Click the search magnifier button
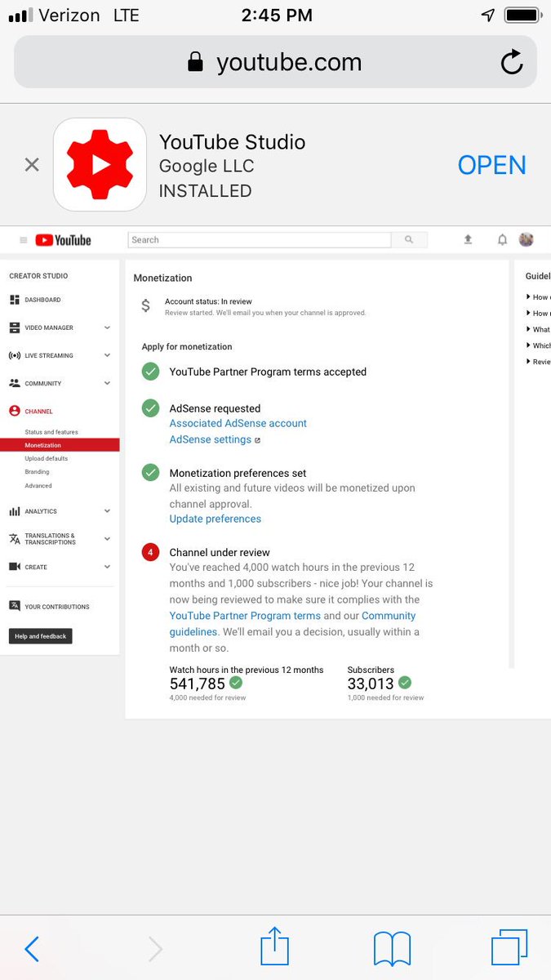This screenshot has height=980, width=551. point(409,240)
